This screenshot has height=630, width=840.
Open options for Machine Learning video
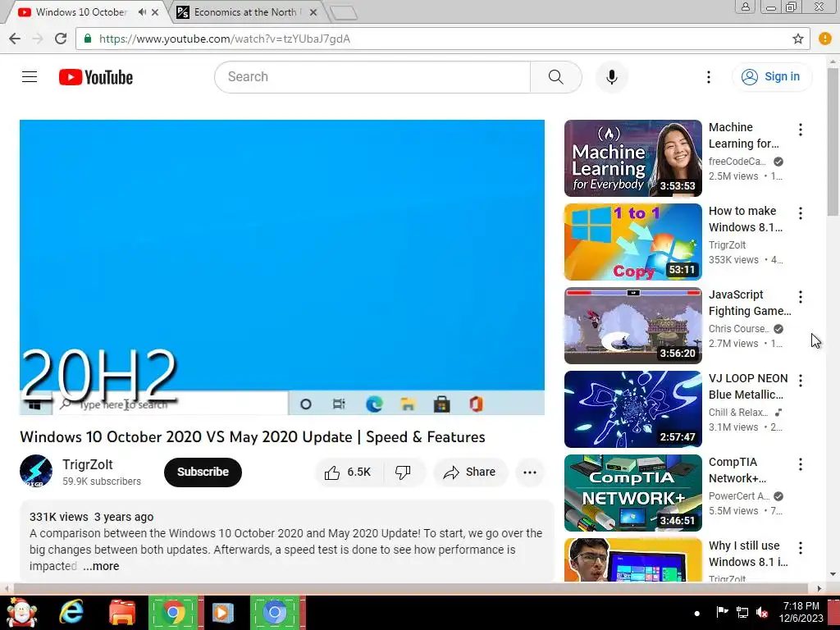(x=800, y=130)
